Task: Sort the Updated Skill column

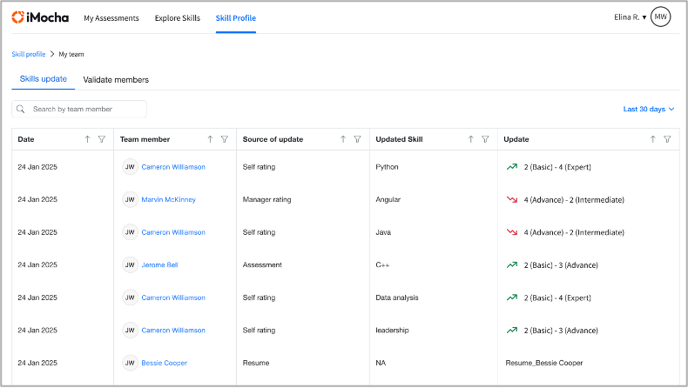Action: pyautogui.click(x=471, y=139)
